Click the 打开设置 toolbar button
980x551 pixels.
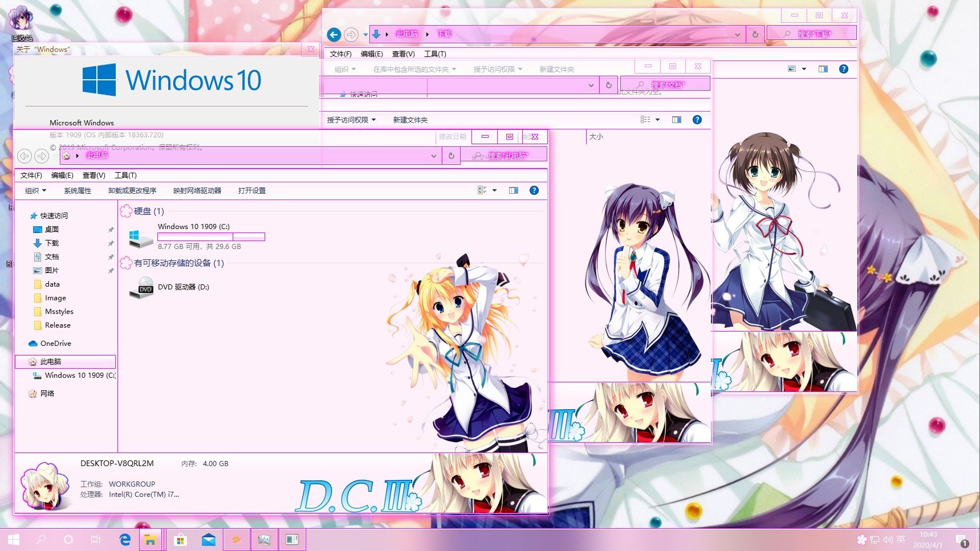(x=252, y=190)
